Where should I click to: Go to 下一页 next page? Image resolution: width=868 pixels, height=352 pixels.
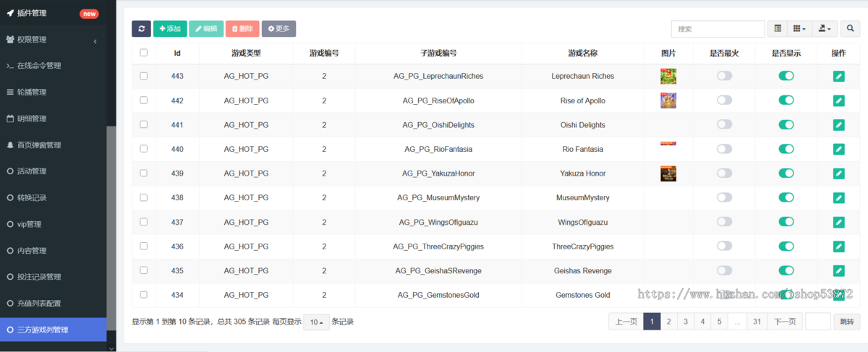[x=785, y=322]
